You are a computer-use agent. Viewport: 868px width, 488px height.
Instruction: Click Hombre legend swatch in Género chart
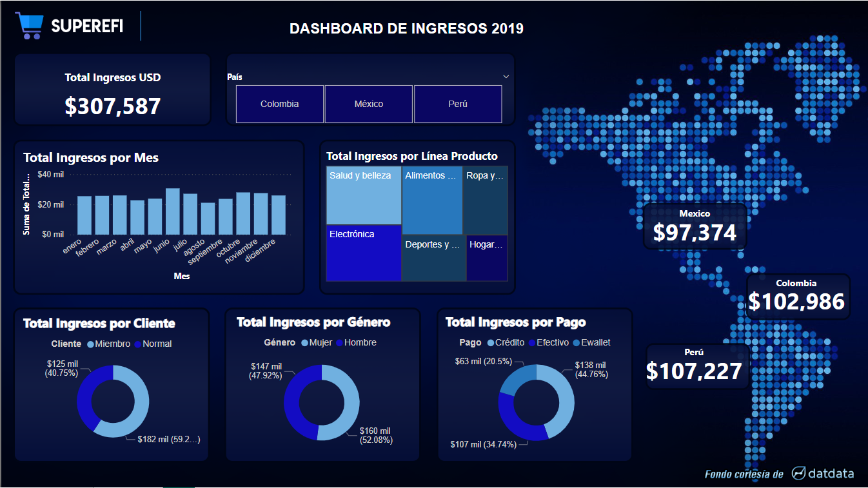(339, 343)
